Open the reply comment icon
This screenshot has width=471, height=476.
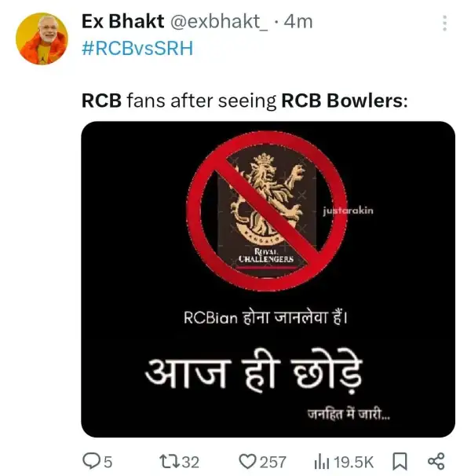92,461
